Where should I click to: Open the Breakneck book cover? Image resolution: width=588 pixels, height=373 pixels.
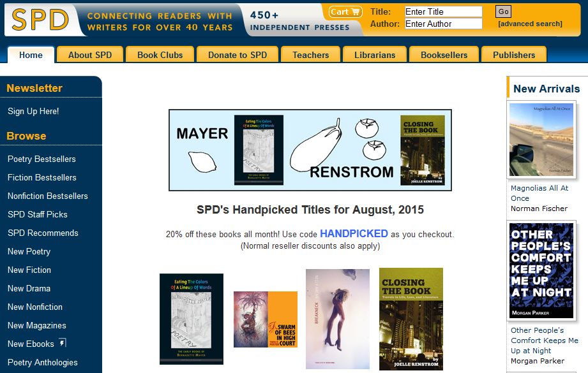(338, 319)
